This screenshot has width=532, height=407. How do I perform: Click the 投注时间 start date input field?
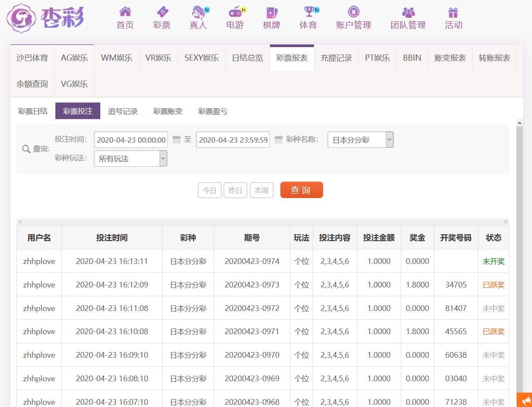click(131, 140)
